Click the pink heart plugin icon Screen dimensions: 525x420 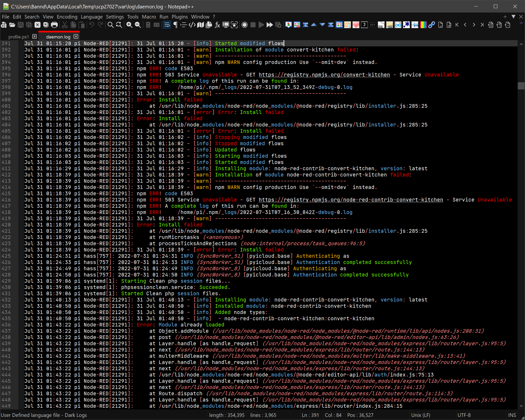tap(356, 25)
